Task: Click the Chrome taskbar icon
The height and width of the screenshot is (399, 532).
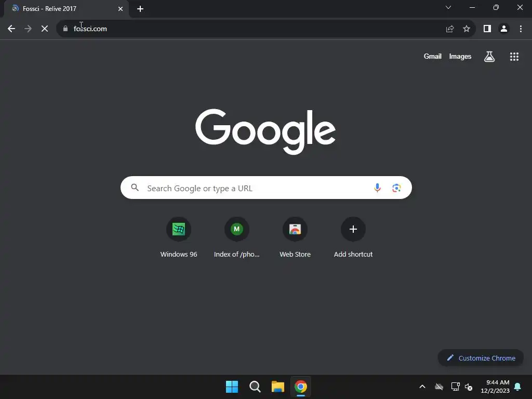Action: click(x=301, y=387)
